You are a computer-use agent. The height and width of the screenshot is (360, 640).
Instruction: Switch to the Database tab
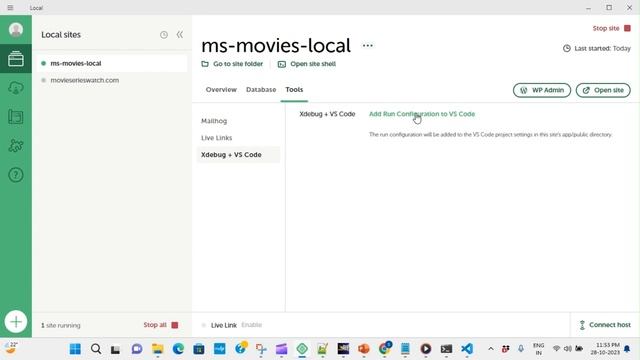click(261, 89)
